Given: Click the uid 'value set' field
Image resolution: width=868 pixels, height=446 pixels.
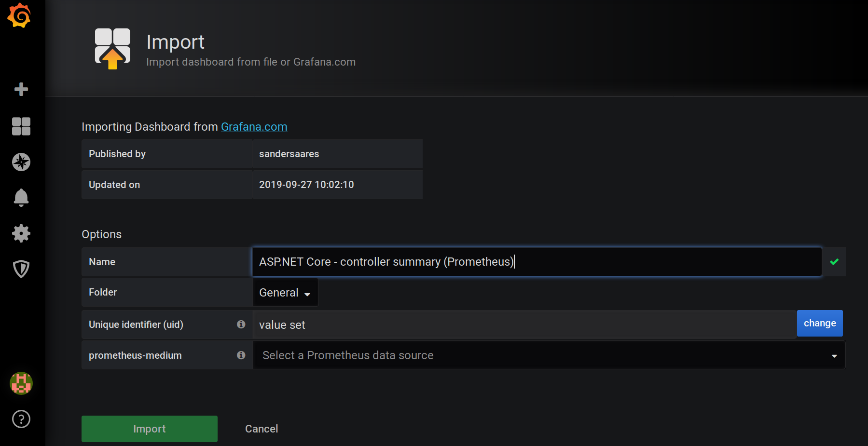Looking at the screenshot, I should 524,325.
